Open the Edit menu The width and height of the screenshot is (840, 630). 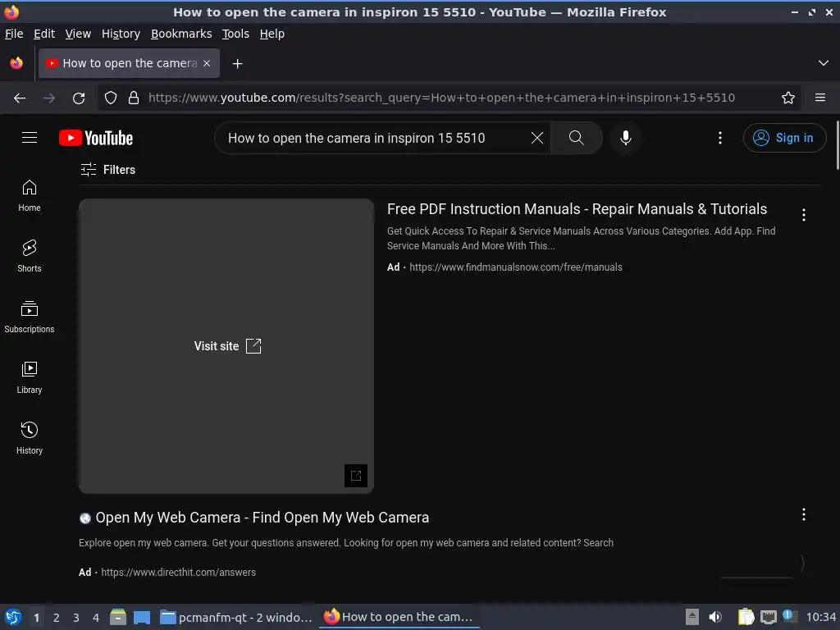[x=44, y=34]
